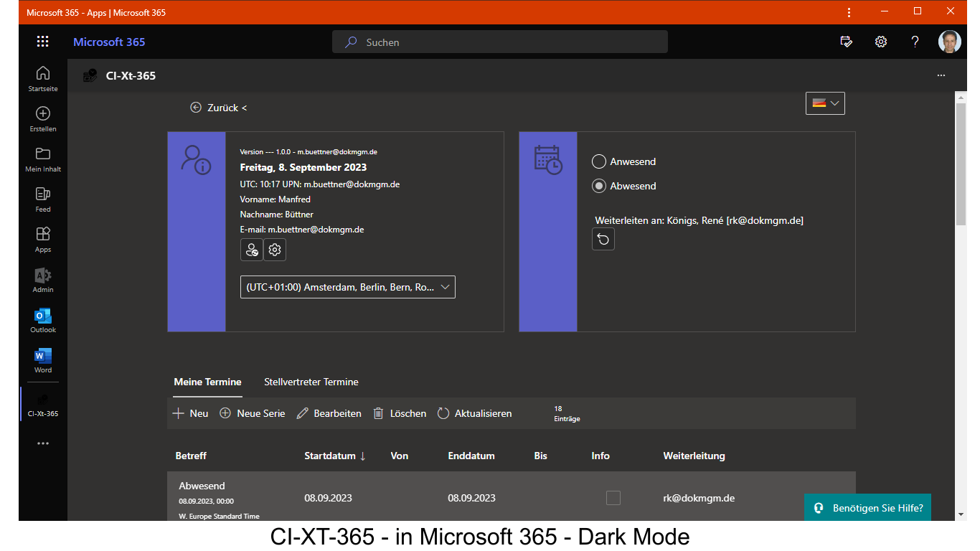Launch Outlook from the sidebar
Viewport: 980px width, 551px height.
[x=43, y=319]
